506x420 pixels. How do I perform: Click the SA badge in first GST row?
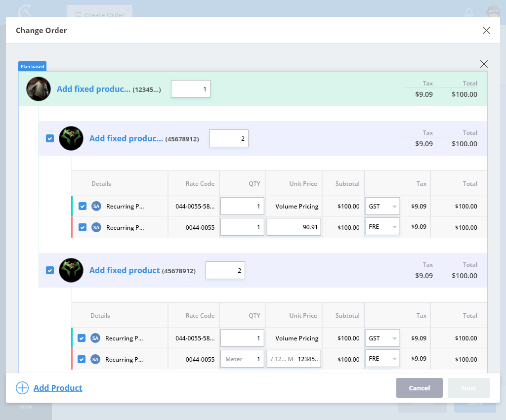(x=96, y=206)
